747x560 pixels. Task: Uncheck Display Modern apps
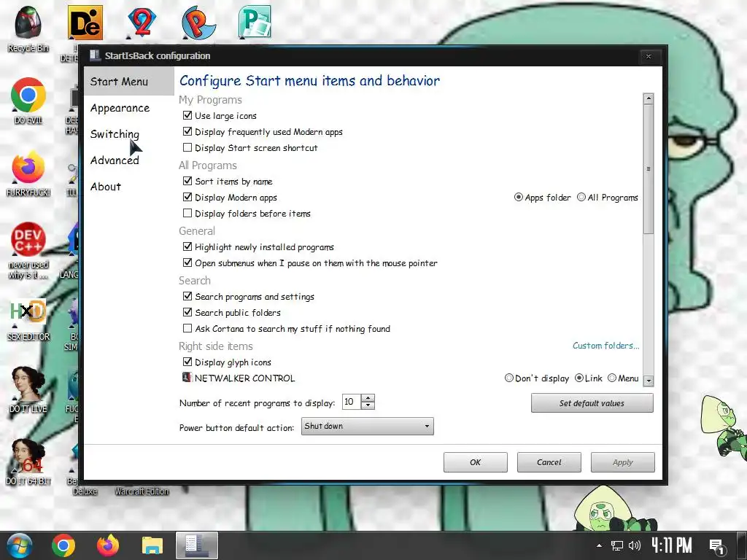point(187,197)
